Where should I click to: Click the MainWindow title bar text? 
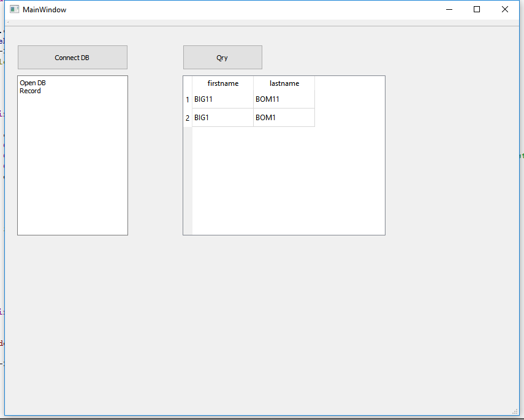tap(44, 9)
